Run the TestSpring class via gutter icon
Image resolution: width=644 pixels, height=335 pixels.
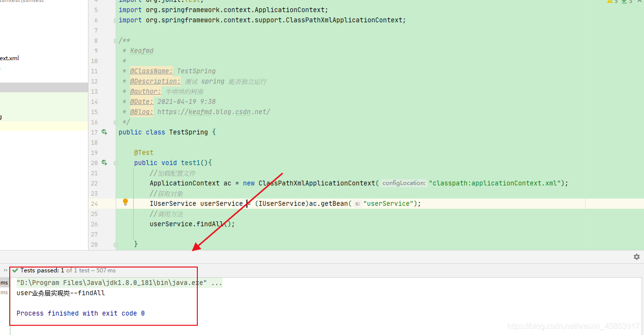click(x=104, y=132)
